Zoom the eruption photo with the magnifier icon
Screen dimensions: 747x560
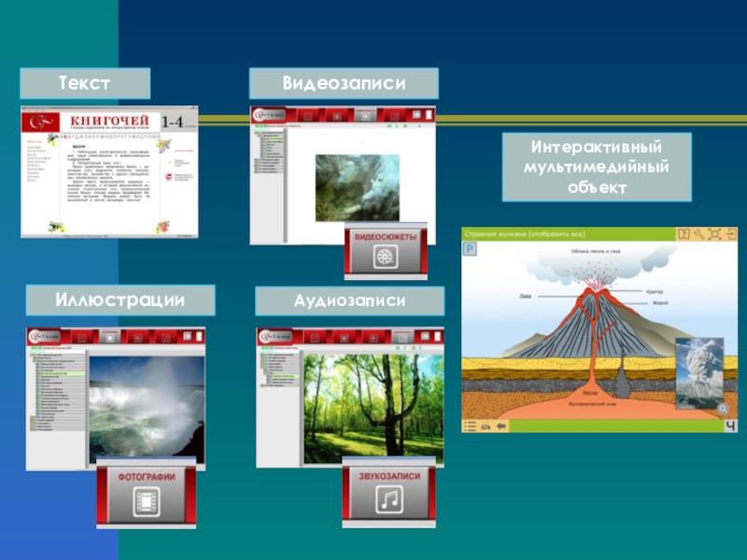coord(722,409)
